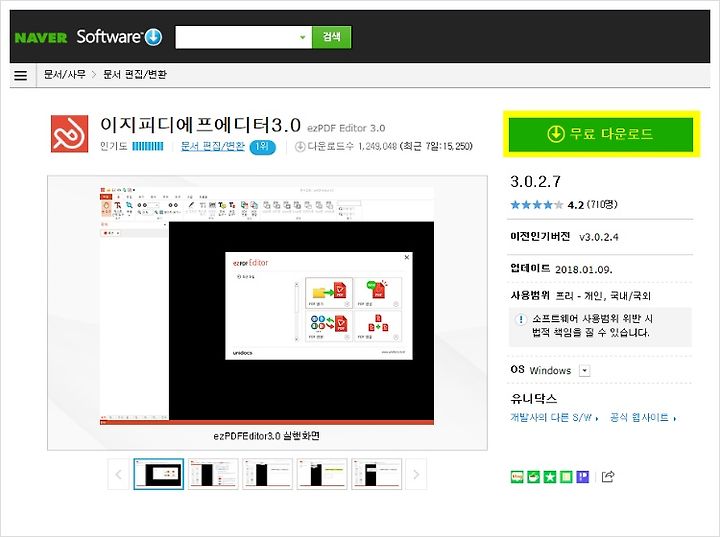Click the next thumbnails arrow
Screen dimensions: 720x537
(416, 474)
